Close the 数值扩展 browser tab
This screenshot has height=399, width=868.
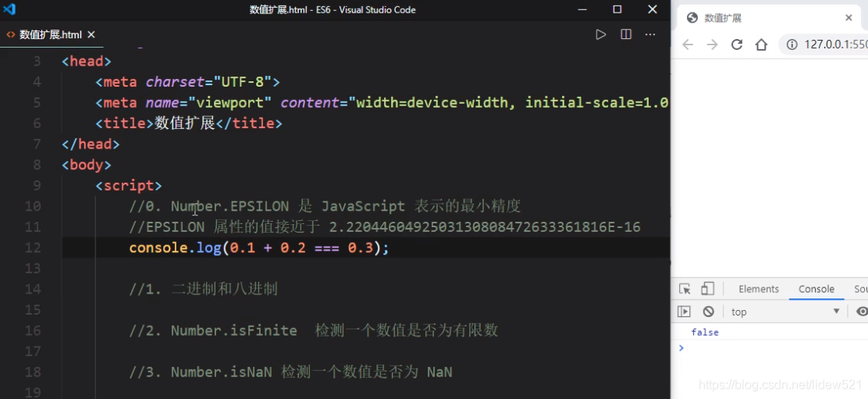848,18
